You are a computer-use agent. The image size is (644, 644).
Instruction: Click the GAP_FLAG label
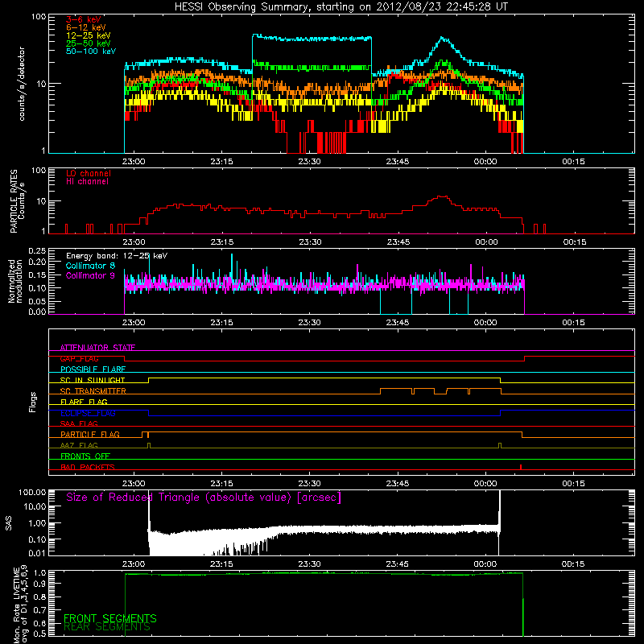click(79, 358)
